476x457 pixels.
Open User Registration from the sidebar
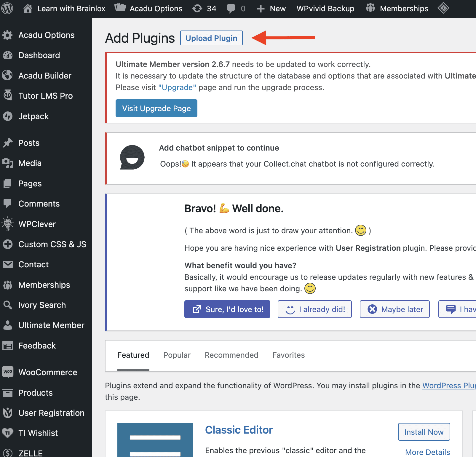tap(8, 413)
